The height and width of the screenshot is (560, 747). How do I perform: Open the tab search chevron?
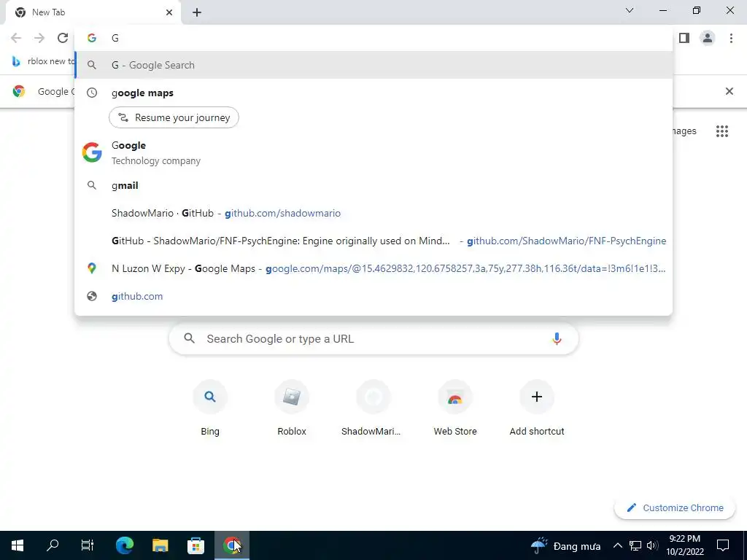tap(630, 10)
